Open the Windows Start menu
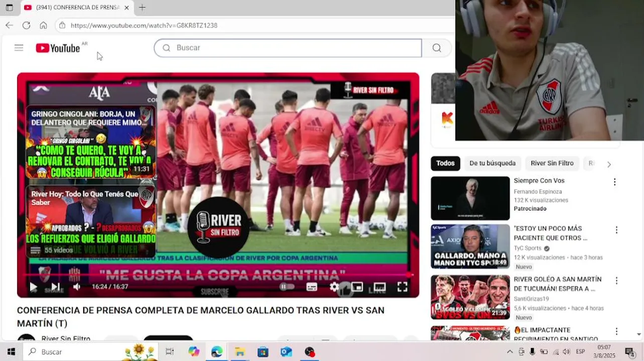Image resolution: width=644 pixels, height=361 pixels. click(x=11, y=352)
